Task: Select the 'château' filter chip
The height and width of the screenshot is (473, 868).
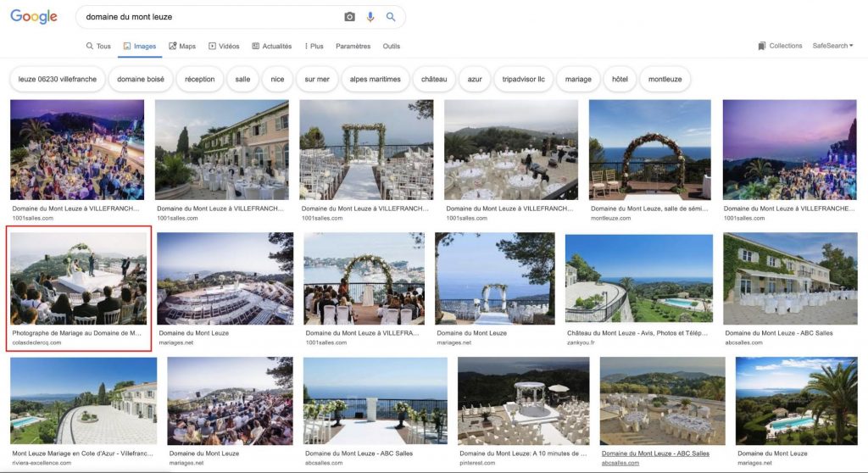Action: coord(433,79)
